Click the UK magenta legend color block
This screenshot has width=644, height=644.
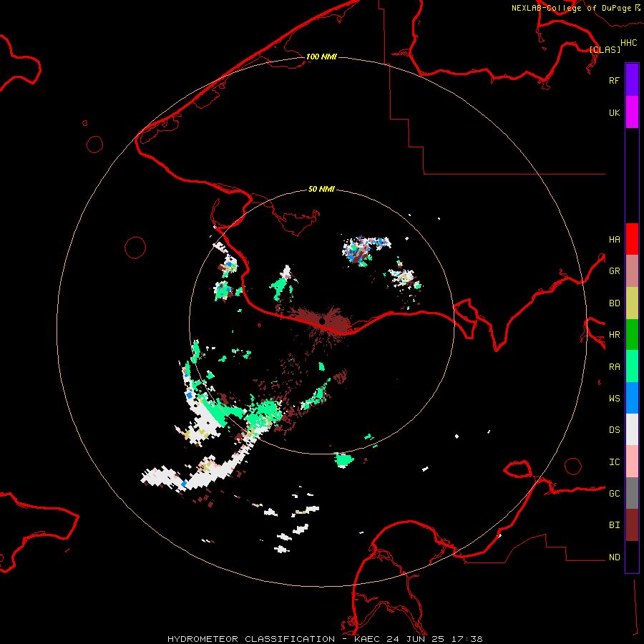point(632,112)
